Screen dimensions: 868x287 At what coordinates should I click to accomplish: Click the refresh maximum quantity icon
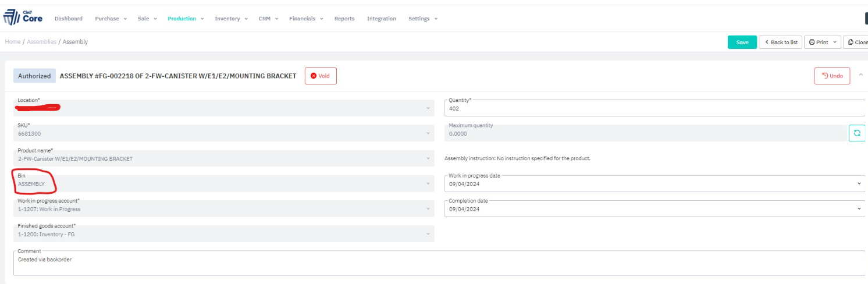pos(856,133)
